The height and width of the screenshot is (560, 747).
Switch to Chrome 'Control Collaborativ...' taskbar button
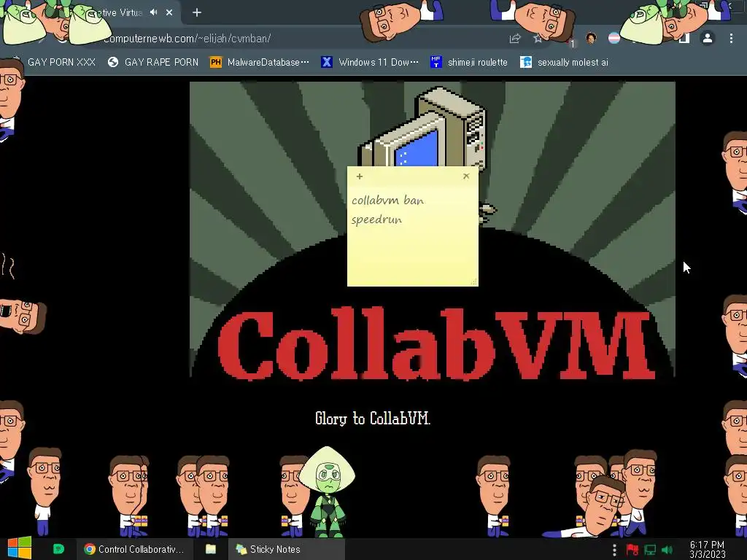click(x=135, y=549)
